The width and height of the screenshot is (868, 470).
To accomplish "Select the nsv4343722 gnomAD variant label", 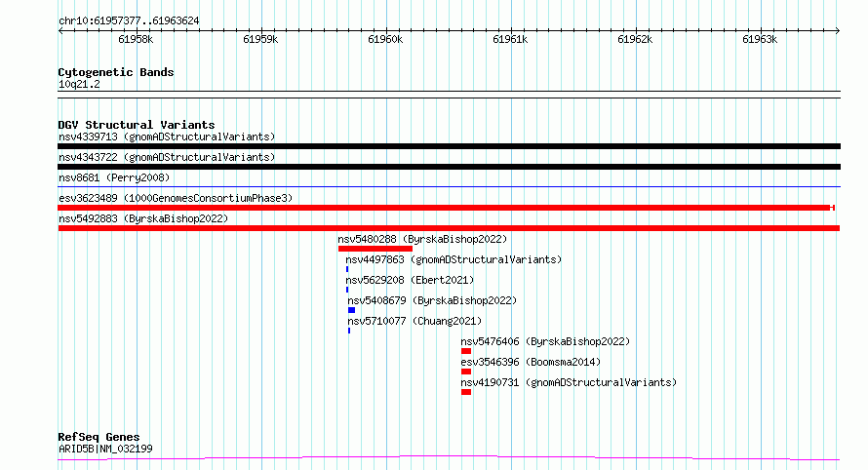I will (167, 157).
